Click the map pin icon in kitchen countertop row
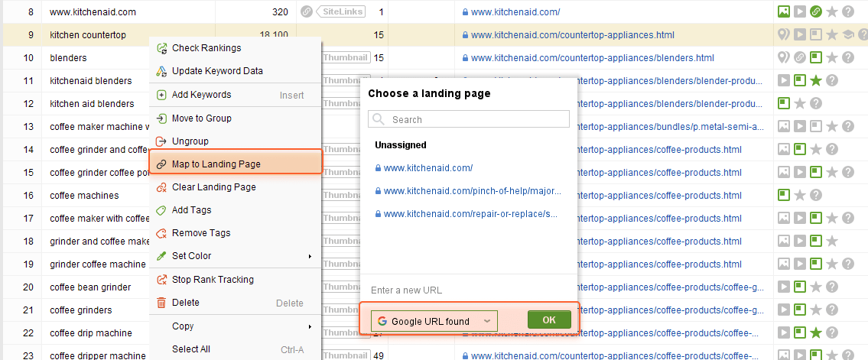The image size is (868, 360). (783, 35)
